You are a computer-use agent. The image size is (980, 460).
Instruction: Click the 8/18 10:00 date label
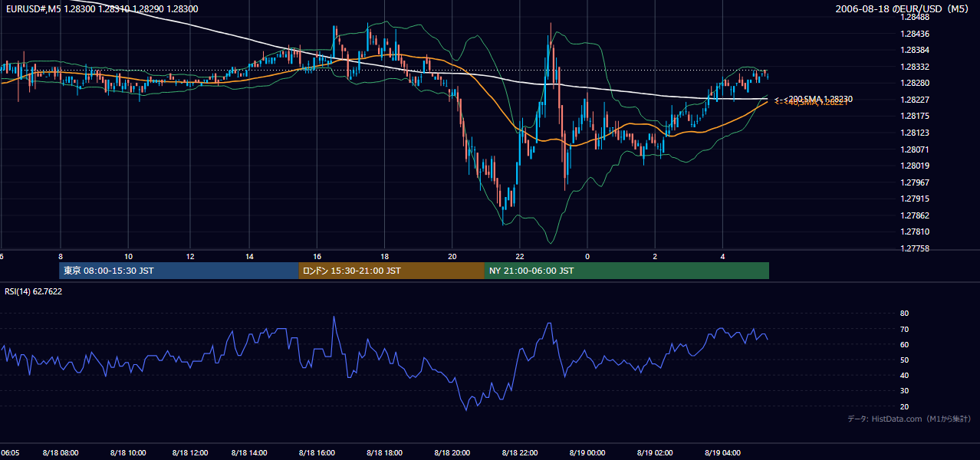127,453
